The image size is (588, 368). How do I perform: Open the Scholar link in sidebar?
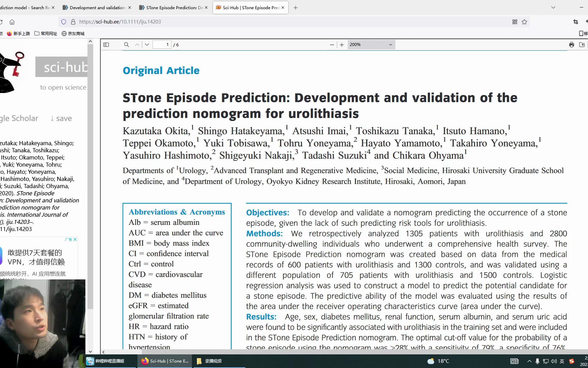coord(19,118)
